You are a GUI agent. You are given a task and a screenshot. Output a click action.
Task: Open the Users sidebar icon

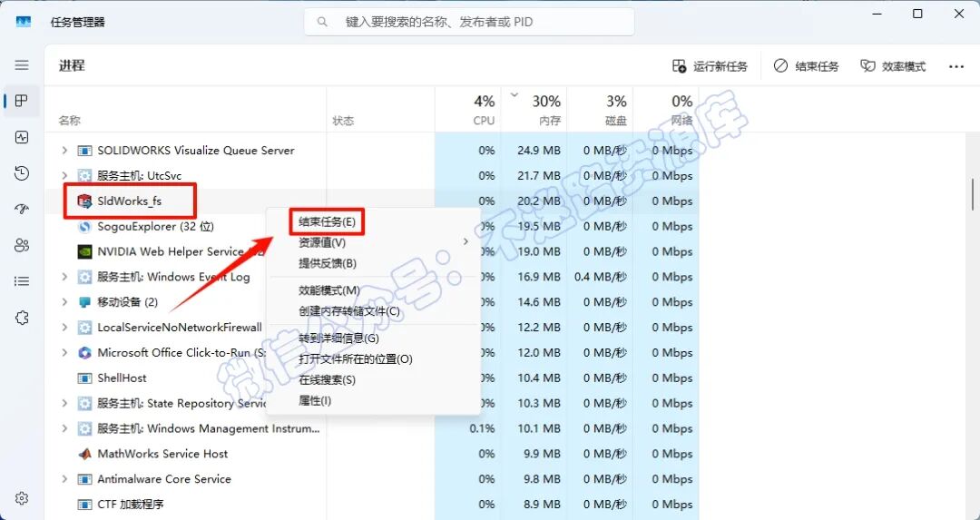[22, 246]
